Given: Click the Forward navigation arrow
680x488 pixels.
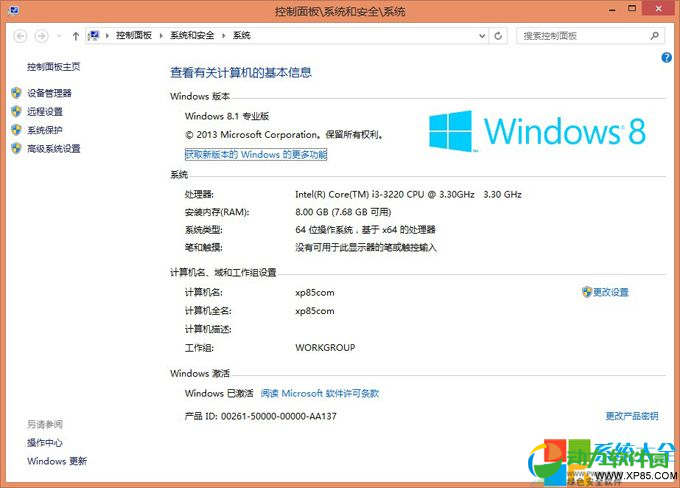Looking at the screenshot, I should pos(41,36).
